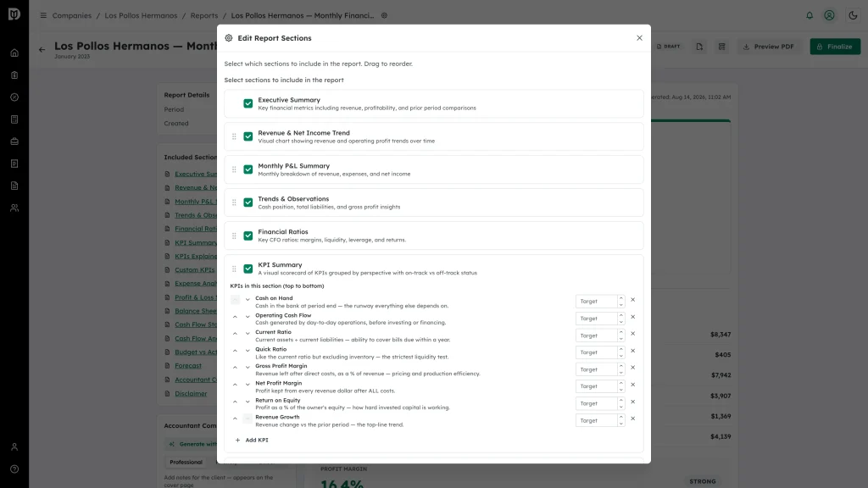
Task: Move Gross Profit Margin KPI up
Action: point(235,368)
